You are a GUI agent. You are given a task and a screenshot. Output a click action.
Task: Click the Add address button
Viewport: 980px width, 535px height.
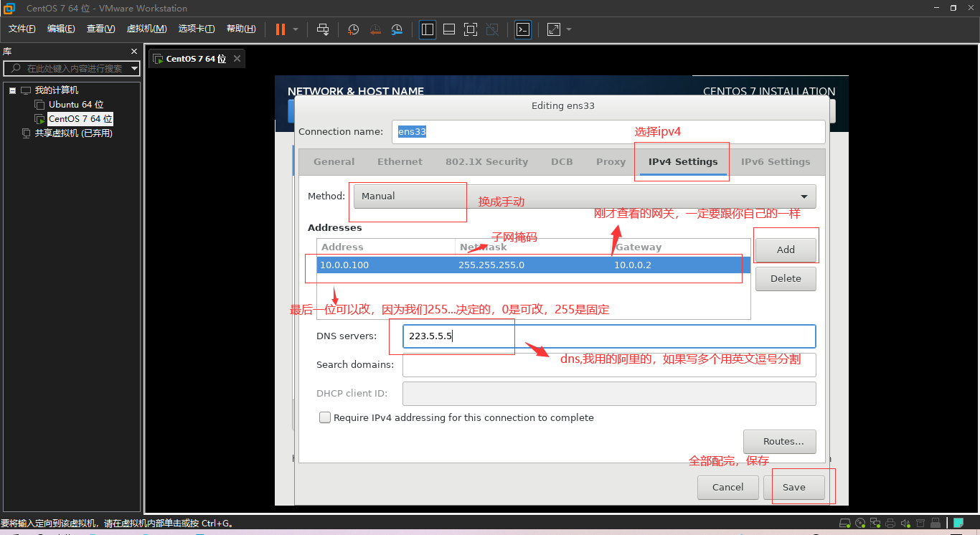[786, 250]
